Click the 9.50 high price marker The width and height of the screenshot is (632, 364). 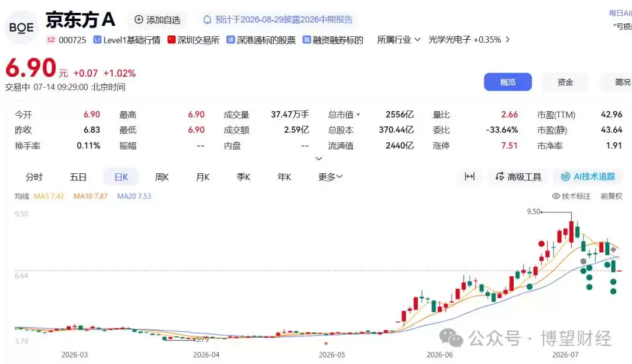534,212
